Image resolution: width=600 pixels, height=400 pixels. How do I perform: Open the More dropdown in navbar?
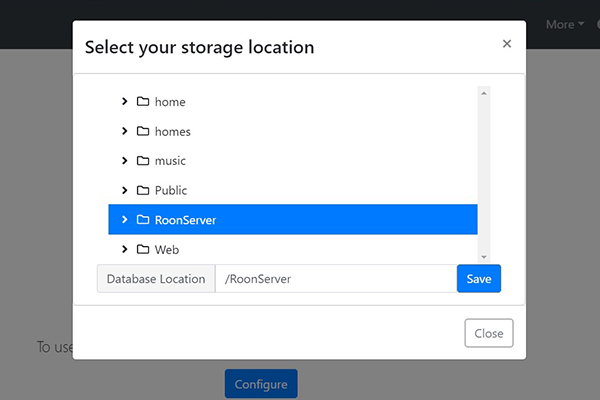565,24
